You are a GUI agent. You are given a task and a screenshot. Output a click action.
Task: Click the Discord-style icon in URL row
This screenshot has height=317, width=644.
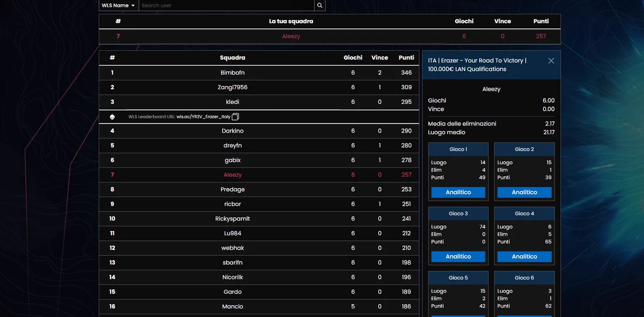pyautogui.click(x=112, y=117)
